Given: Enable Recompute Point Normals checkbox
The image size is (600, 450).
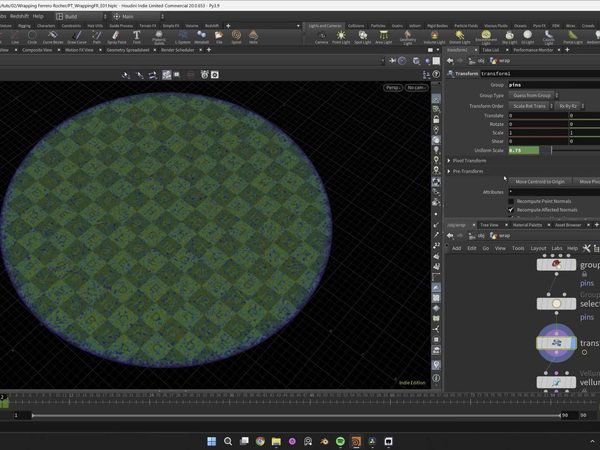Looking at the screenshot, I should pos(512,201).
